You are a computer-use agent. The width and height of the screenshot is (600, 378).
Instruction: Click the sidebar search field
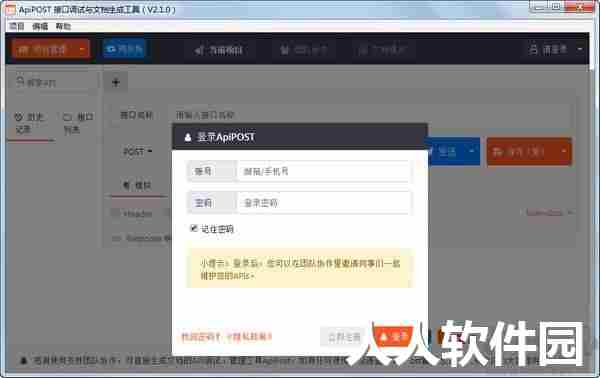[x=53, y=82]
